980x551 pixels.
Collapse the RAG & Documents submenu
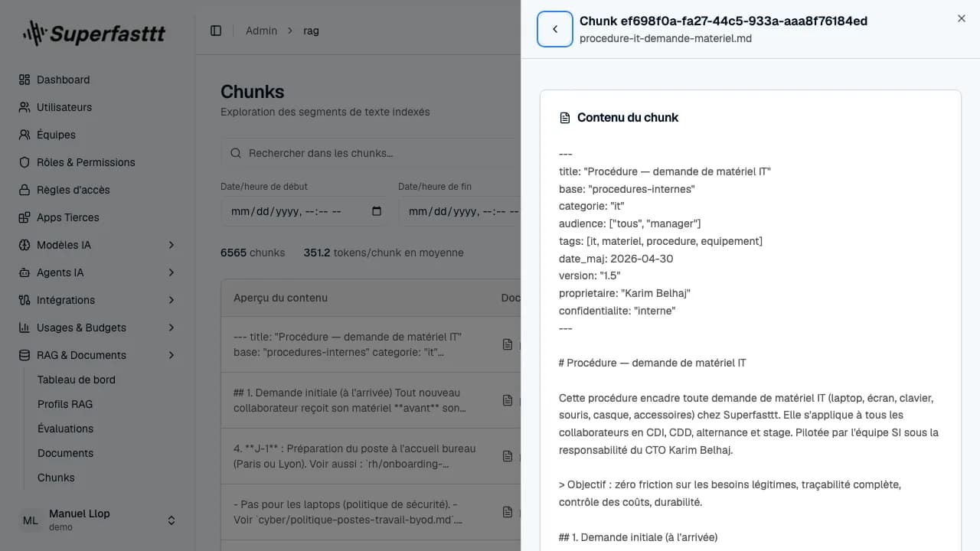[171, 355]
